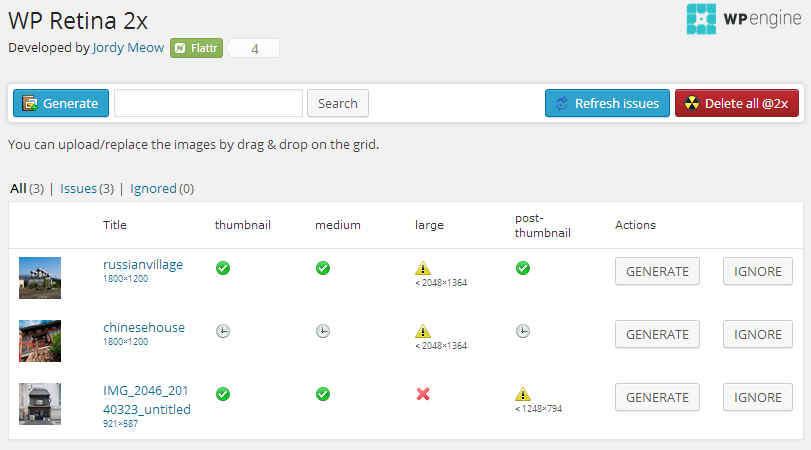The image size is (811, 450).
Task: Click the warning icon under large for russianvillage
Action: point(423,268)
